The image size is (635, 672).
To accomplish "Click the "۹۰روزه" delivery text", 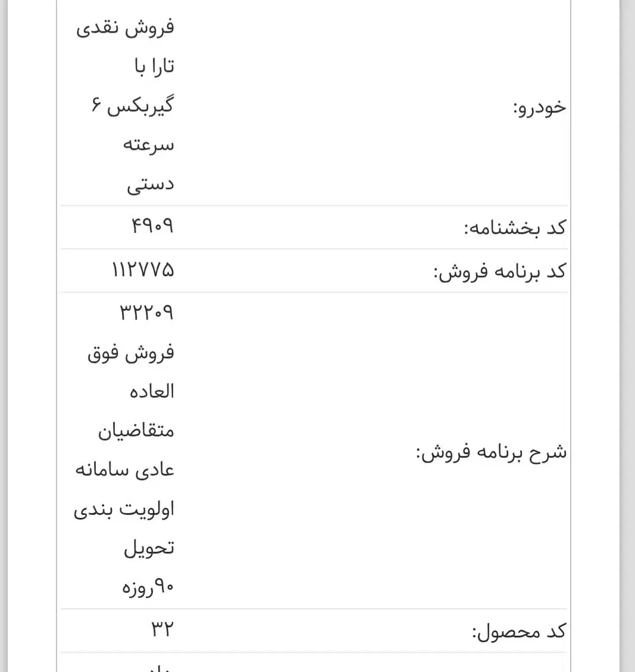I will click(x=148, y=587).
